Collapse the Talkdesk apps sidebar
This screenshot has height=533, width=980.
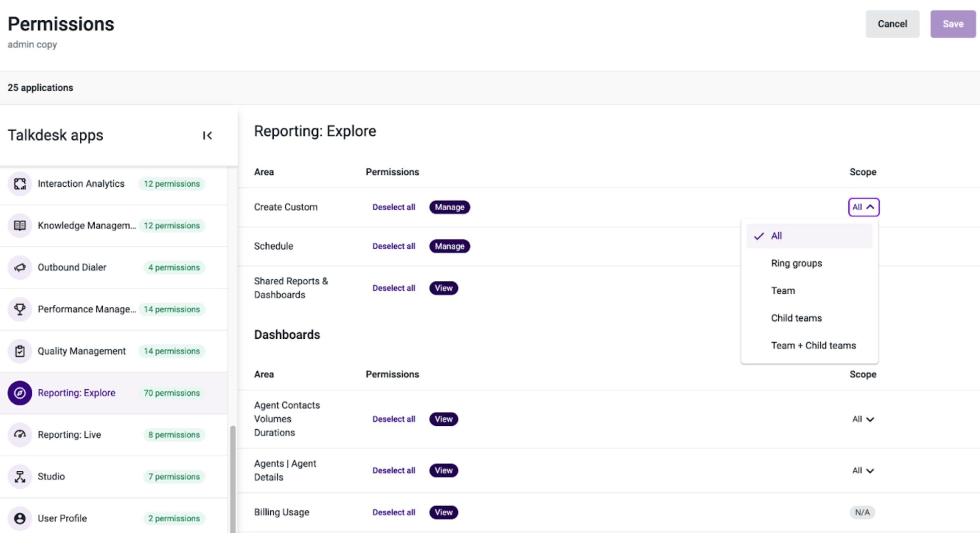point(207,136)
